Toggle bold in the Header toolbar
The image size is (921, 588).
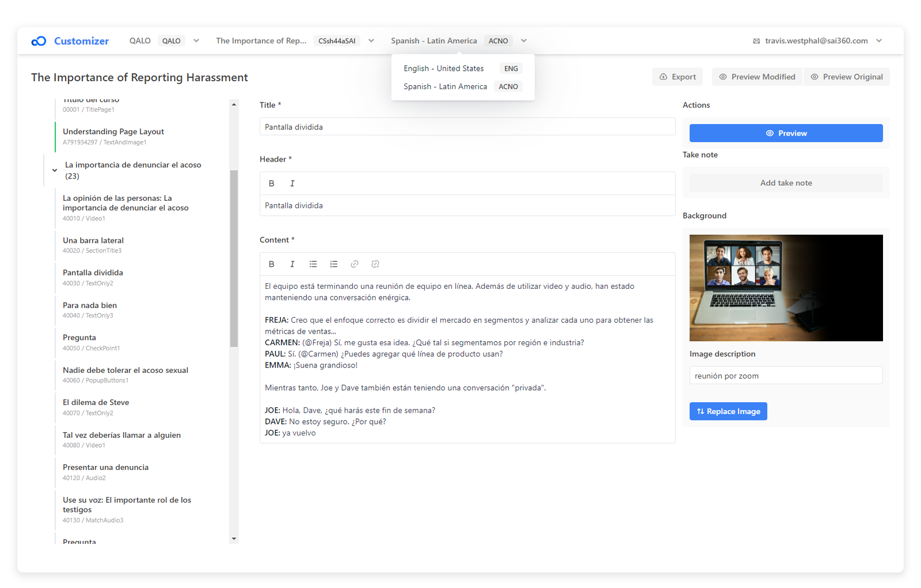[x=272, y=184]
